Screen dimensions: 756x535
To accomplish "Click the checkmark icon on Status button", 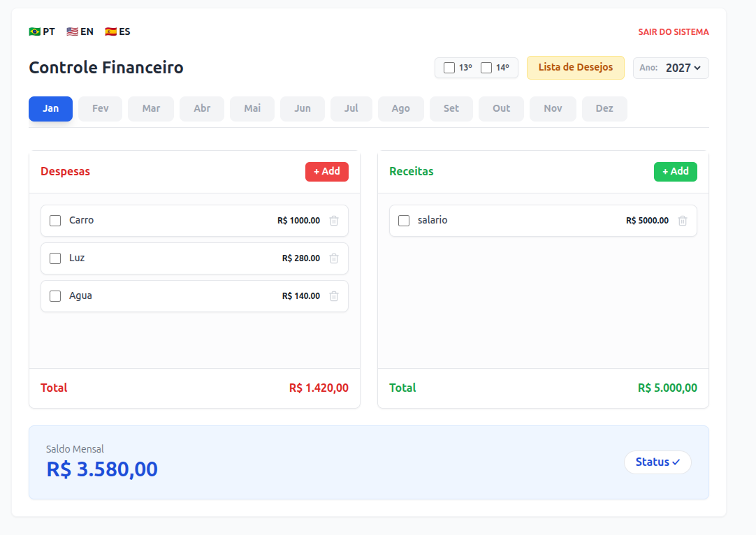I will click(x=675, y=462).
